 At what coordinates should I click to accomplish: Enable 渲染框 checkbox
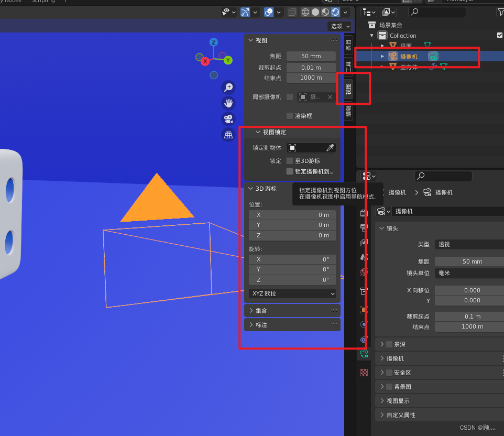coord(290,116)
